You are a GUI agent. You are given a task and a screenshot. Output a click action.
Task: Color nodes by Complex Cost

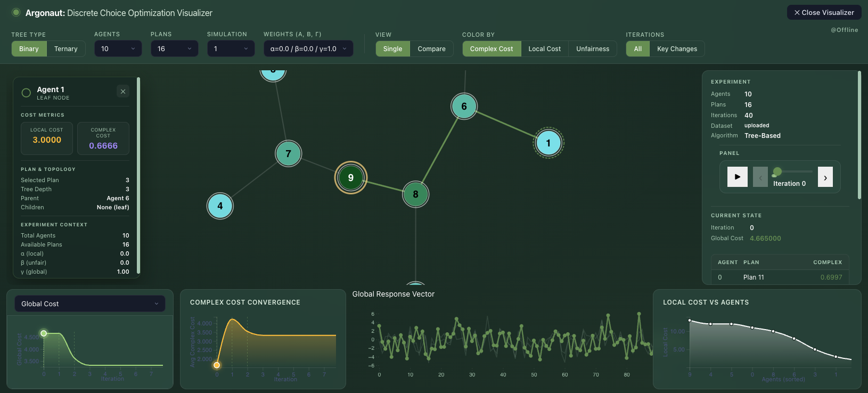coord(492,48)
